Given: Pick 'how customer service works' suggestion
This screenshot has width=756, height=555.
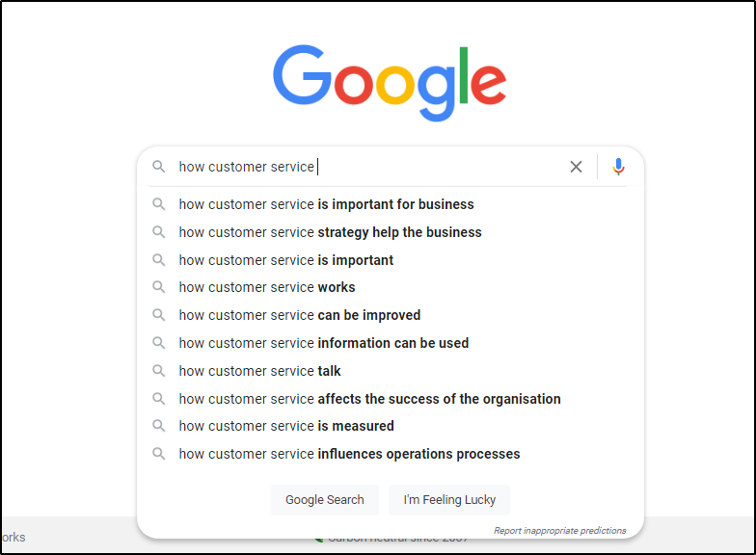Looking at the screenshot, I should click(267, 287).
